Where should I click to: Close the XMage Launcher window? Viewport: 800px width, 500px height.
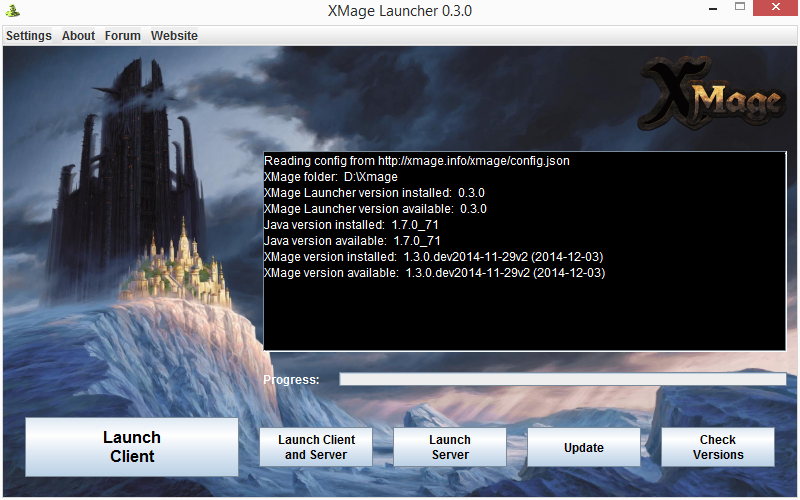[776, 8]
